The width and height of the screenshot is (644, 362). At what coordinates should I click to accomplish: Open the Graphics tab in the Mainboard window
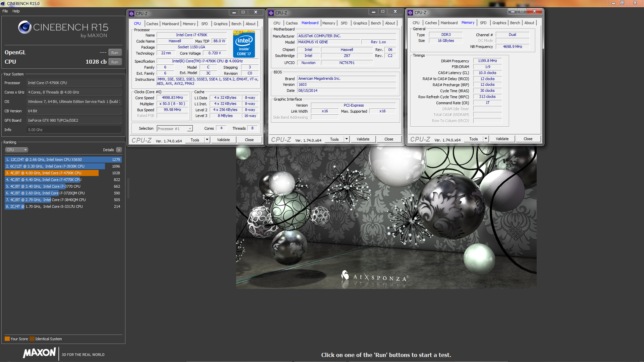pyautogui.click(x=360, y=23)
